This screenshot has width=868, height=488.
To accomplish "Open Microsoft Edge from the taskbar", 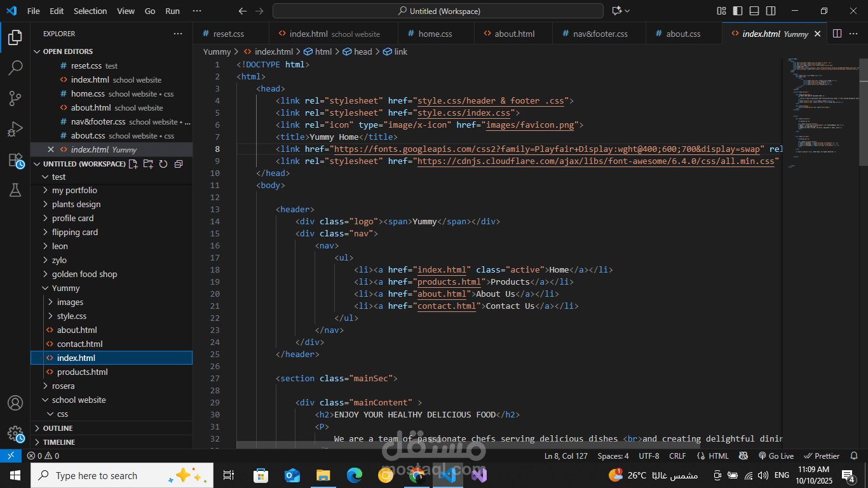I will click(355, 475).
